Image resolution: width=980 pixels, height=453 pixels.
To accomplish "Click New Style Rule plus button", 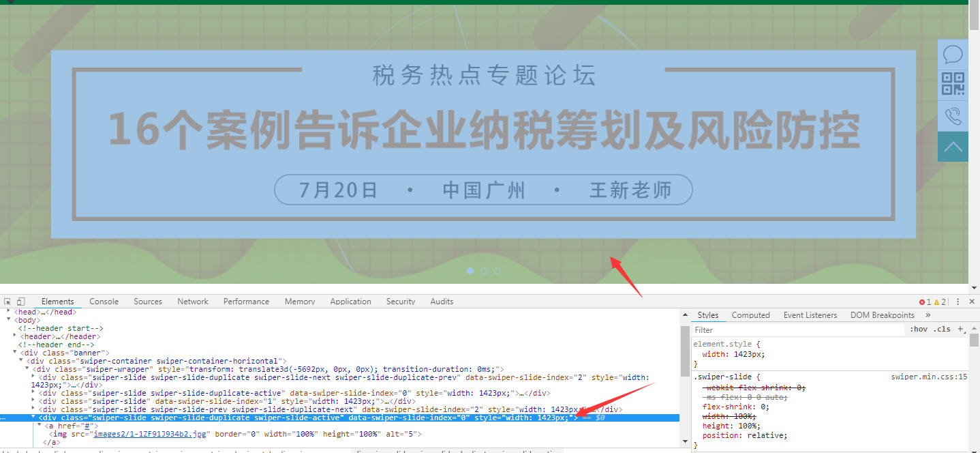I will click(961, 329).
